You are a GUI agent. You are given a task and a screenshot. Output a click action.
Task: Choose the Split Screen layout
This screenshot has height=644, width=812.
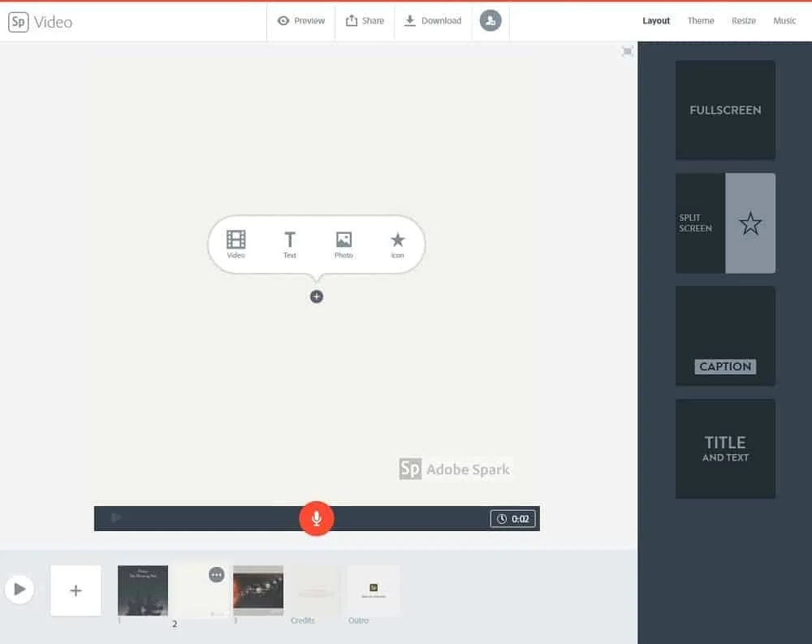[x=725, y=223]
